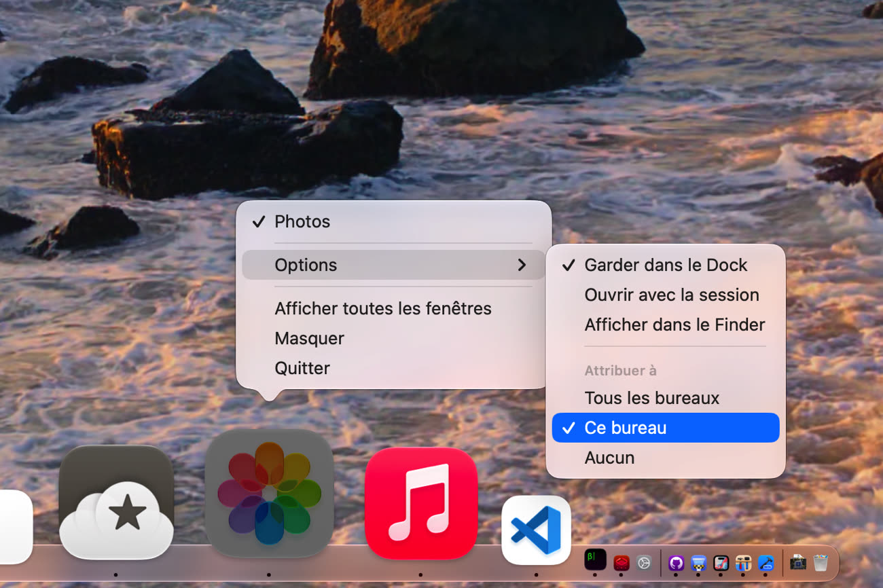Open the Trash in the Dock

821,562
